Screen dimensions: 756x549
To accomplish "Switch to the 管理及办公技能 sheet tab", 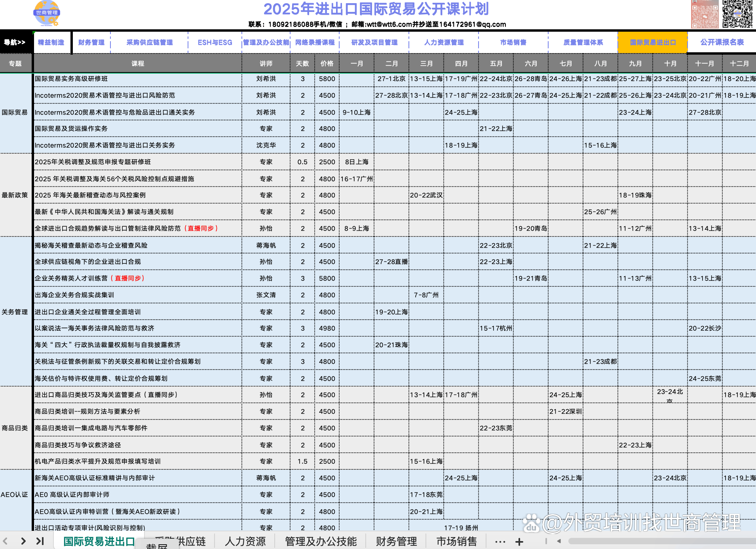I will coord(321,541).
